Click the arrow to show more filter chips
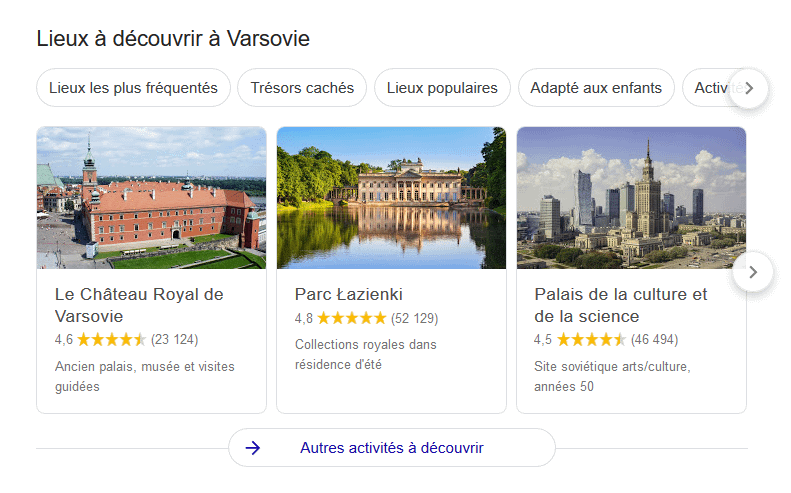Screen dimensions: 791x493 [x=749, y=88]
